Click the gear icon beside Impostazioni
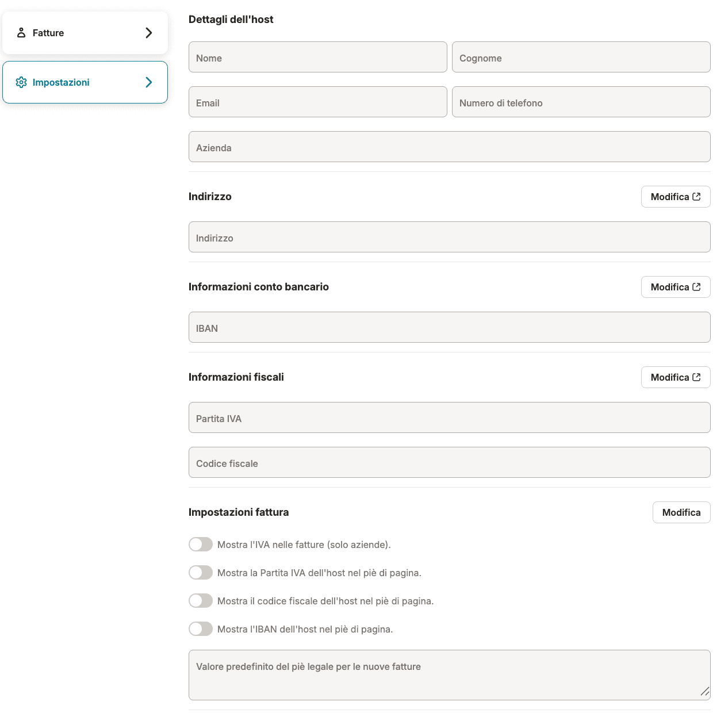Viewport: 728px width, 713px height. (x=21, y=82)
